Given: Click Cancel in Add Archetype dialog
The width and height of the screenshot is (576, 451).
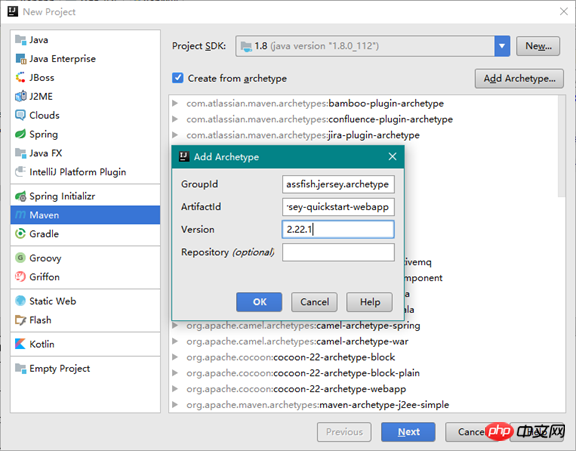Looking at the screenshot, I should point(314,302).
